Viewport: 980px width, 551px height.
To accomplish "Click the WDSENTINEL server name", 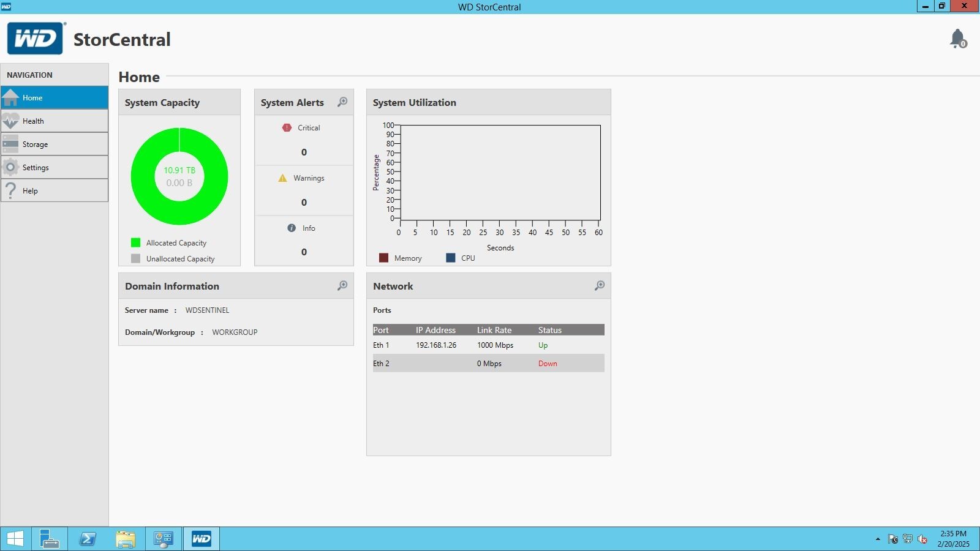I will click(207, 310).
